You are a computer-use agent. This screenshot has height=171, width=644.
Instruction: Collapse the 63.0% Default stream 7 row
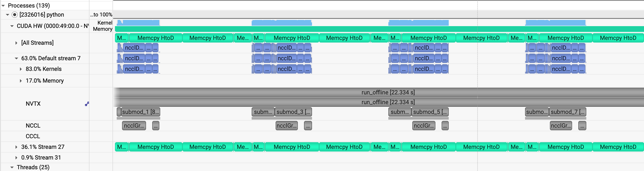(x=16, y=58)
